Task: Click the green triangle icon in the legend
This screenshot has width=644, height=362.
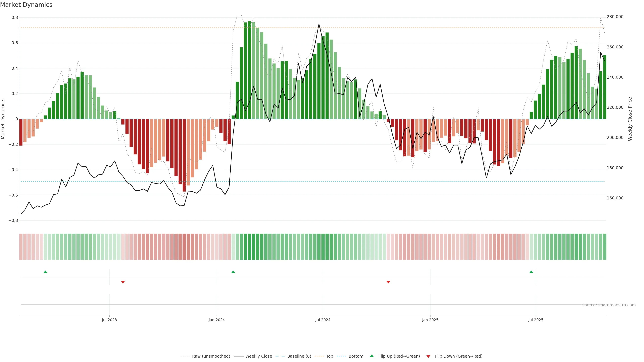Action: pyautogui.click(x=371, y=356)
